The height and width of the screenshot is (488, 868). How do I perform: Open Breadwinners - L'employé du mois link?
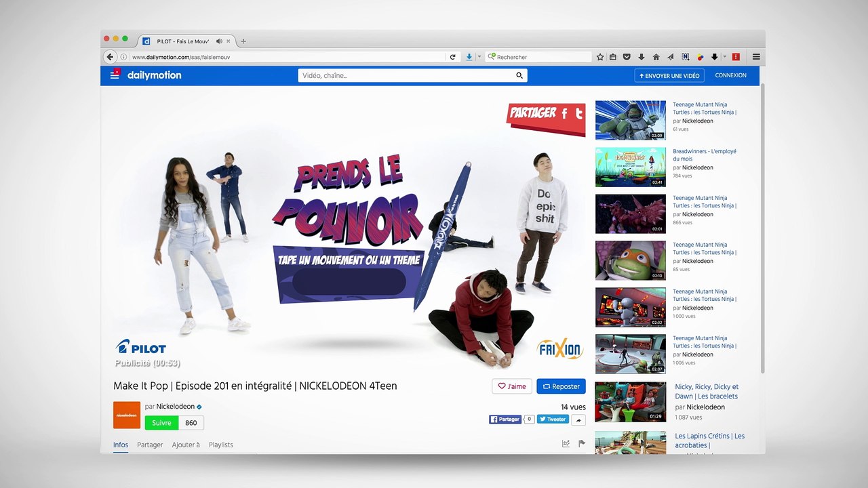tap(705, 155)
